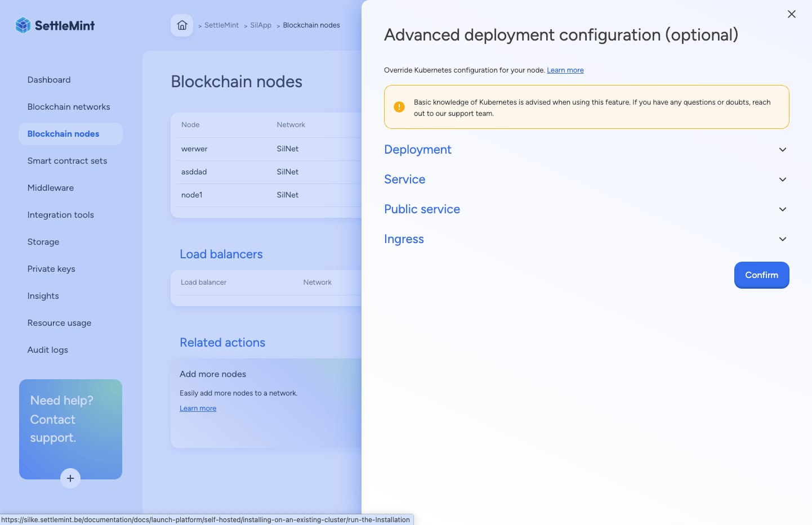
Task: Open Blockchain networks in sidebar
Action: click(x=69, y=107)
